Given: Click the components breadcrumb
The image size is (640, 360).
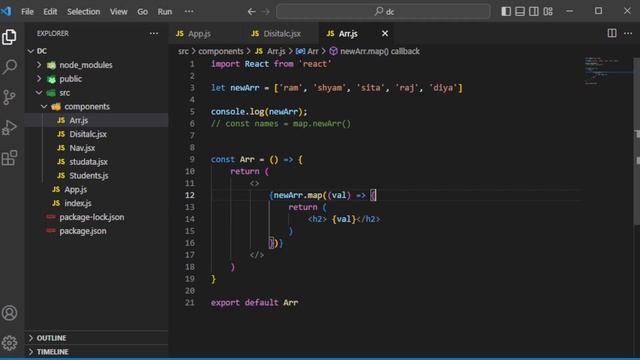Looking at the screenshot, I should [x=220, y=51].
